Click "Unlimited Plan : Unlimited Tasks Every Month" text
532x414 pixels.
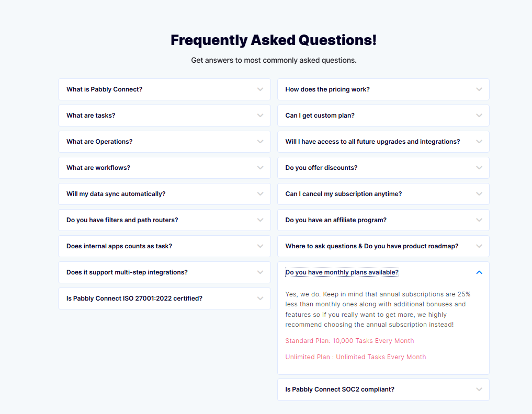[356, 357]
